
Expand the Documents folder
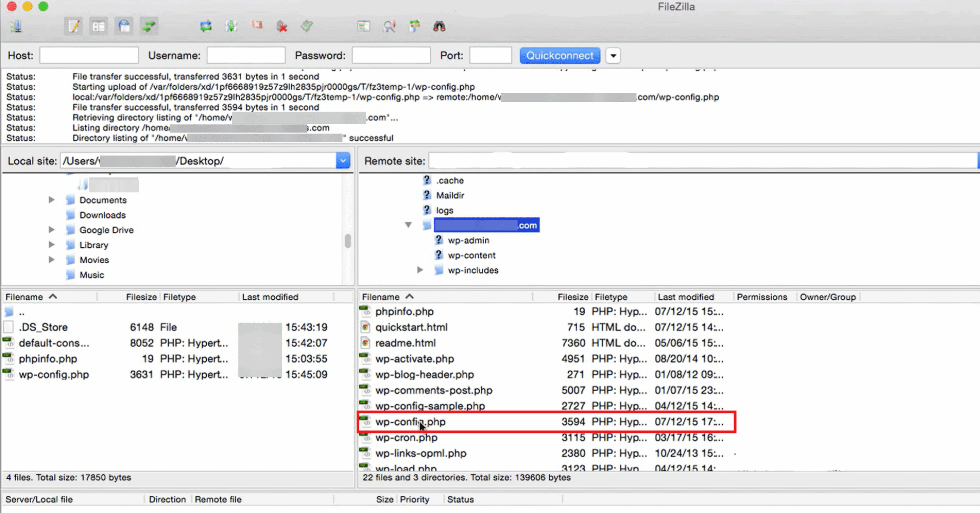[x=52, y=200]
